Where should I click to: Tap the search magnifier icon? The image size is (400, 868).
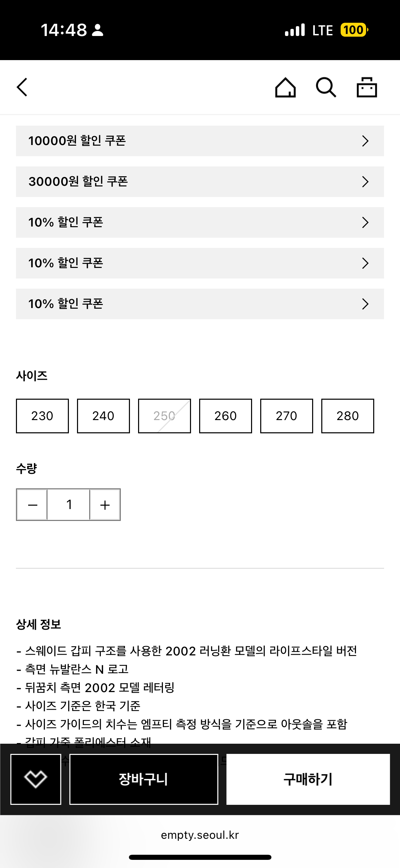[326, 88]
